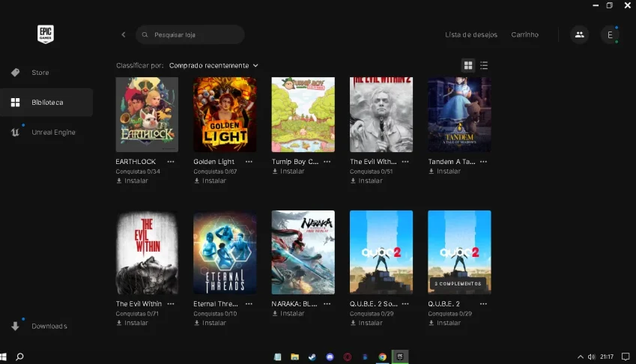
Task: Focus the Pesquisar loja search field
Action: [x=190, y=35]
